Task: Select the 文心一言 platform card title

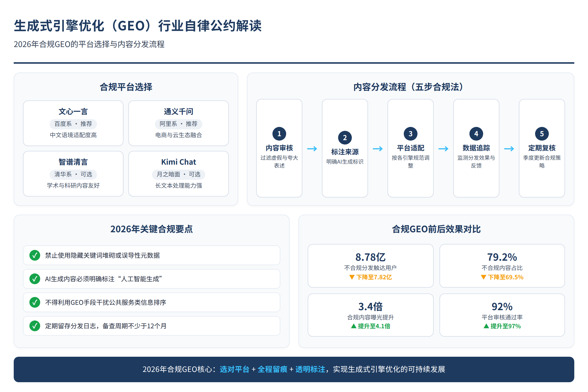Action: click(73, 111)
